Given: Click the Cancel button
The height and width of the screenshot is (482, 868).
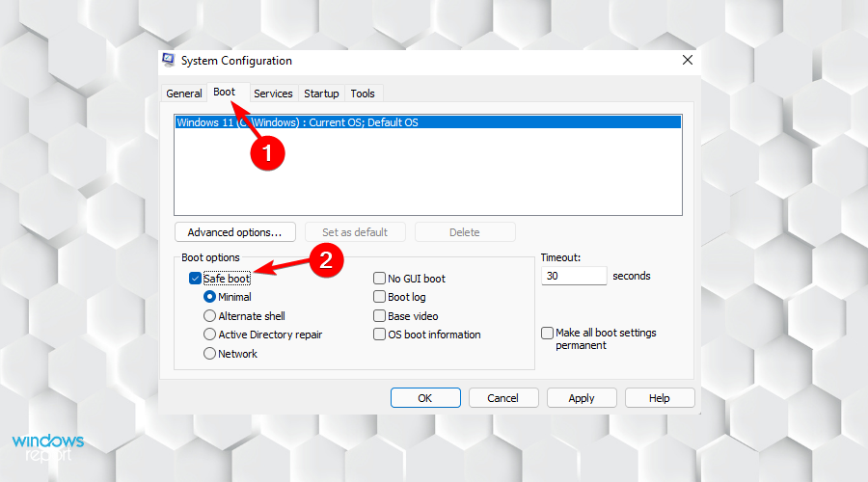Looking at the screenshot, I should pyautogui.click(x=503, y=398).
